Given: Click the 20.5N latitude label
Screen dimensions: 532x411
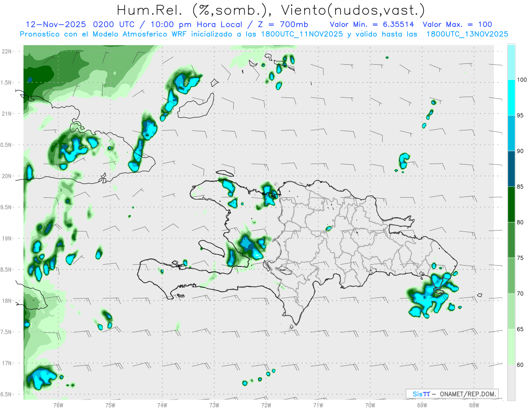Looking at the screenshot, I should coord(6,145).
